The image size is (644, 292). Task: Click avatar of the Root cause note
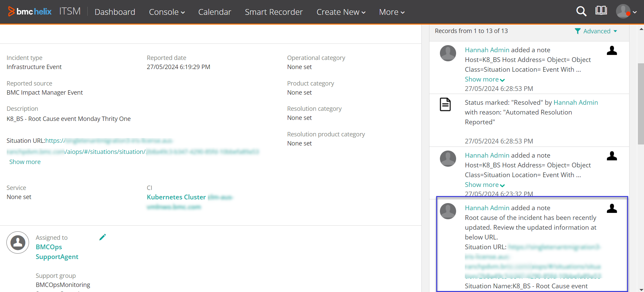(448, 211)
